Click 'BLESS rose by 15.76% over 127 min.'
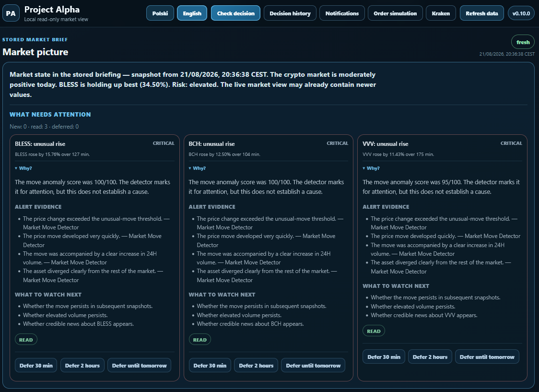Image resolution: width=539 pixels, height=392 pixels. tap(52, 154)
